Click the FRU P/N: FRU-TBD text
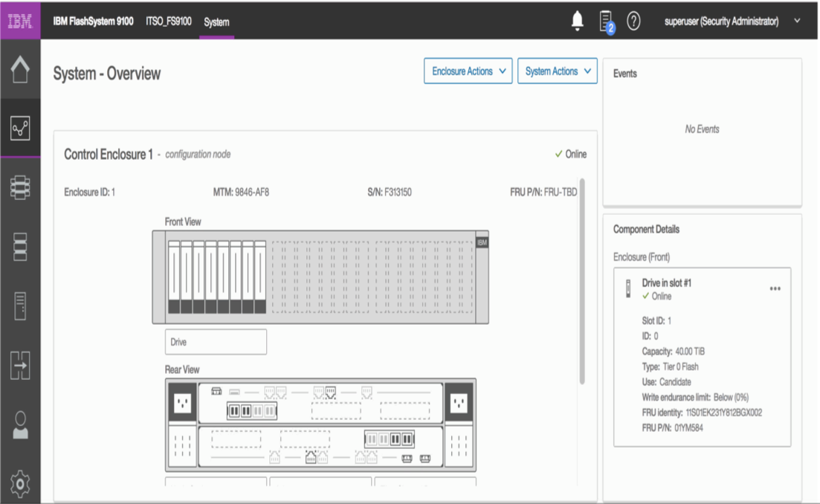 [544, 193]
